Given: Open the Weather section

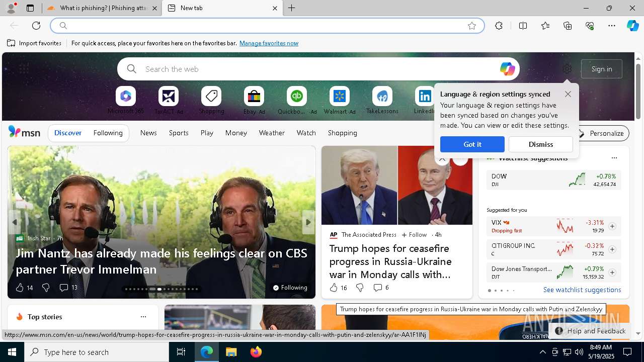Looking at the screenshot, I should pyautogui.click(x=272, y=133).
